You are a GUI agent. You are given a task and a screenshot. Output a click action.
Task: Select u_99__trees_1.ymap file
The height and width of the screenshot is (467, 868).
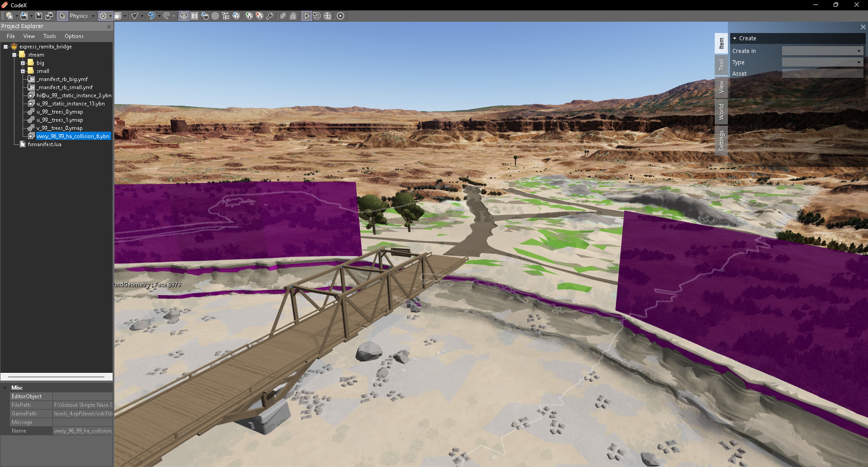coord(60,120)
